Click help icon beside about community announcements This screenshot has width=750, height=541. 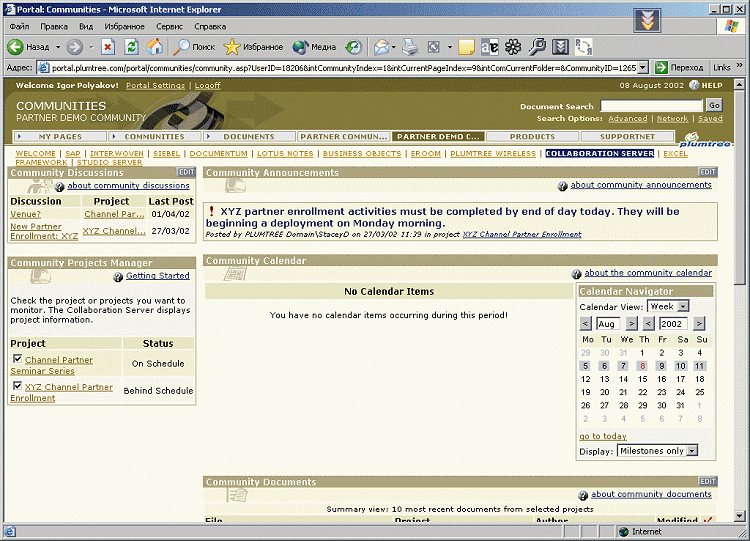click(562, 186)
